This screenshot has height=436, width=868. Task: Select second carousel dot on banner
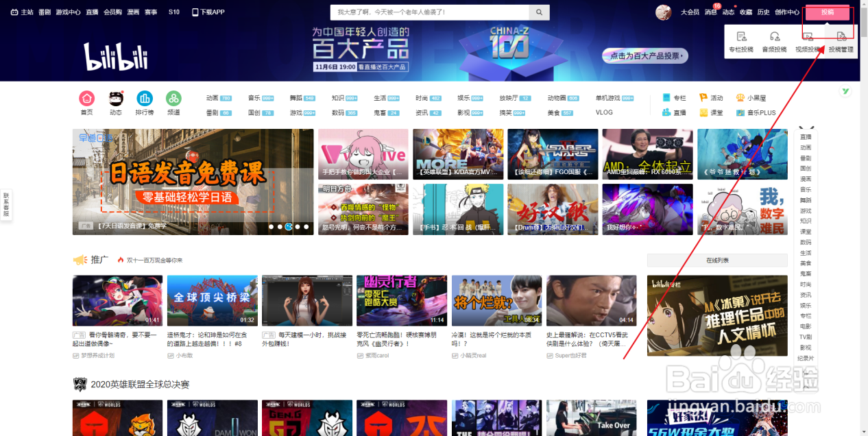pyautogui.click(x=280, y=226)
